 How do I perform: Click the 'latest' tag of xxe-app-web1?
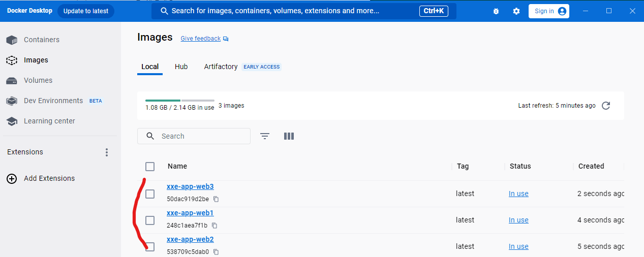[465, 220]
